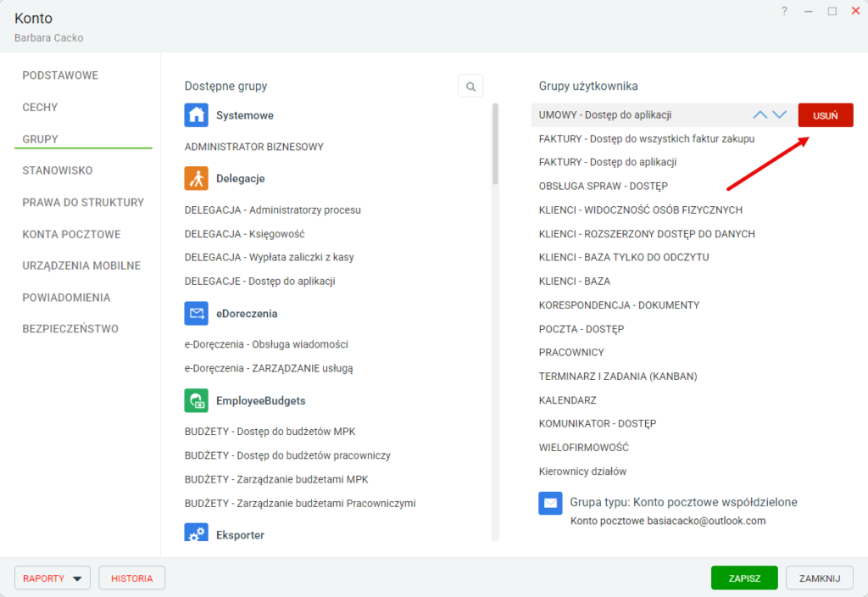Select UMOWY - Dostęp do aplikacji row

pos(665,115)
